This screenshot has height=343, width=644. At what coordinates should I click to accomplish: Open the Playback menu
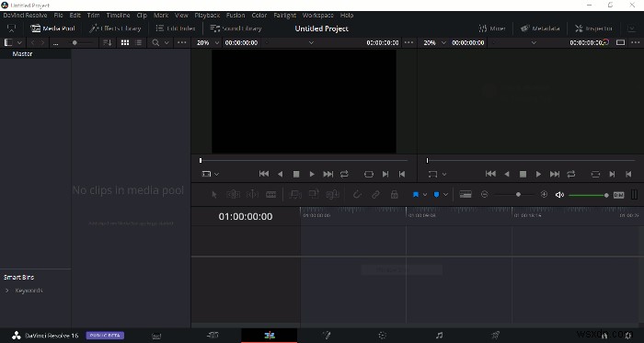(207, 16)
